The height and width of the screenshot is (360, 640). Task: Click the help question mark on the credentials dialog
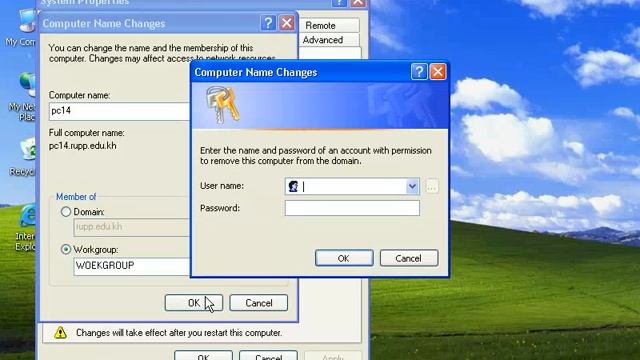coord(419,72)
